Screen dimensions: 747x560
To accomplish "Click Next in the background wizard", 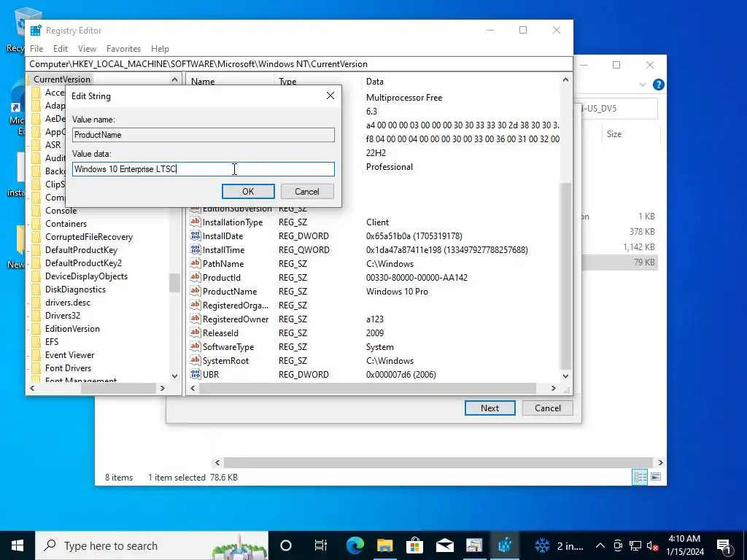I will pos(489,408).
